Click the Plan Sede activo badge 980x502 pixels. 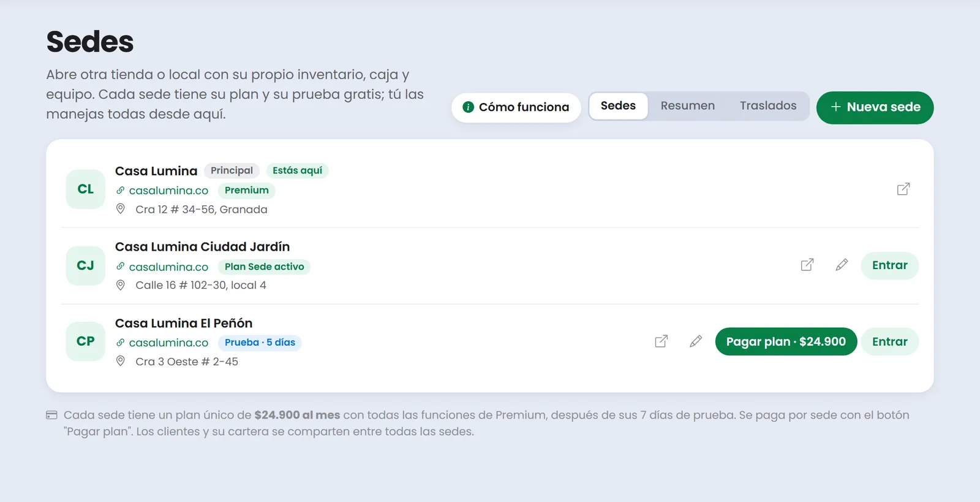[x=264, y=267]
